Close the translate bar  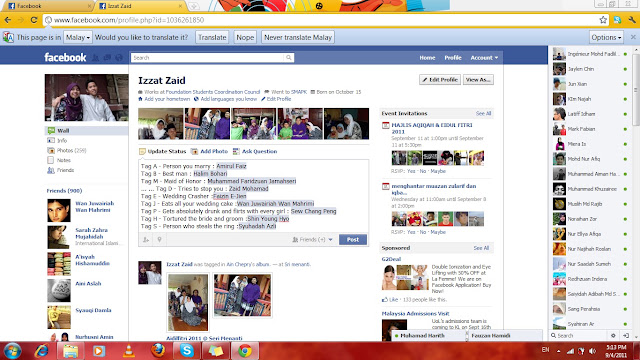pyautogui.click(x=633, y=37)
